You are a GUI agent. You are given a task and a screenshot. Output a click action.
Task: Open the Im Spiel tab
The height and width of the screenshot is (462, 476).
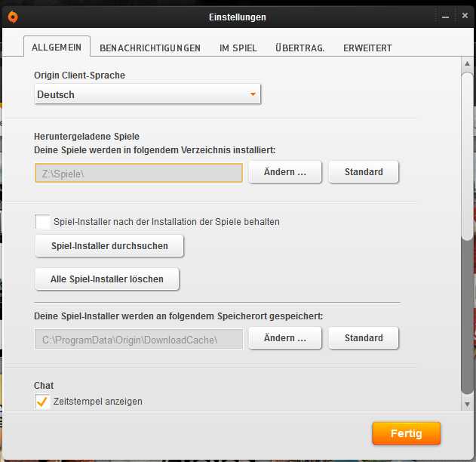238,48
